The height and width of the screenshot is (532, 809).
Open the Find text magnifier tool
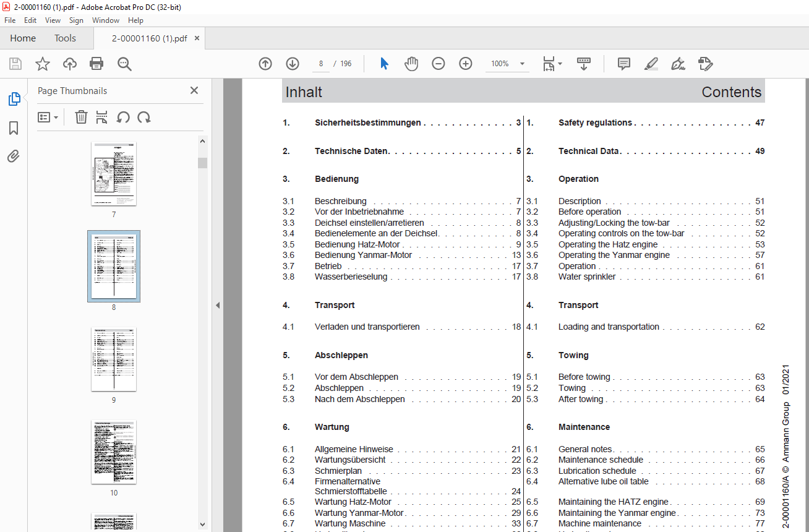coord(124,64)
